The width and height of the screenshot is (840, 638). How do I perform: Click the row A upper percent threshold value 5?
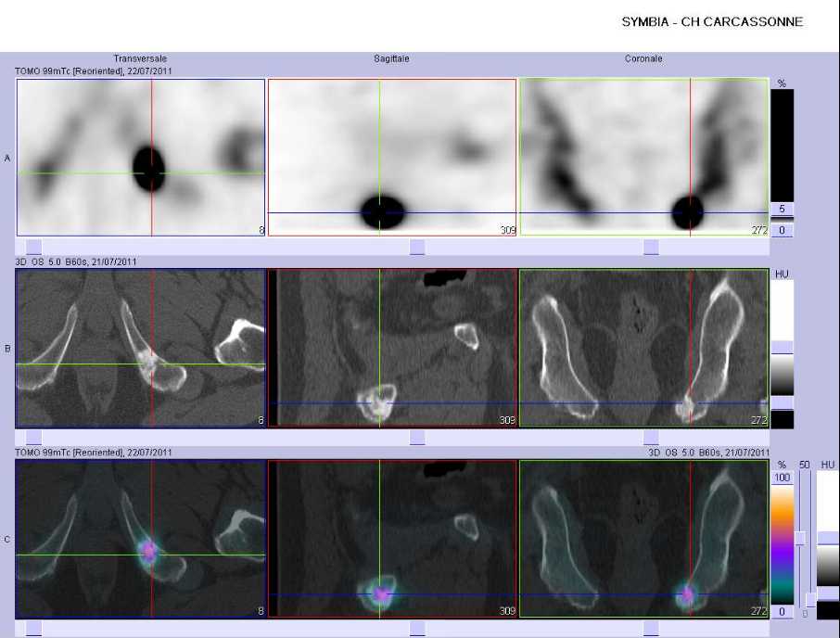tap(783, 209)
